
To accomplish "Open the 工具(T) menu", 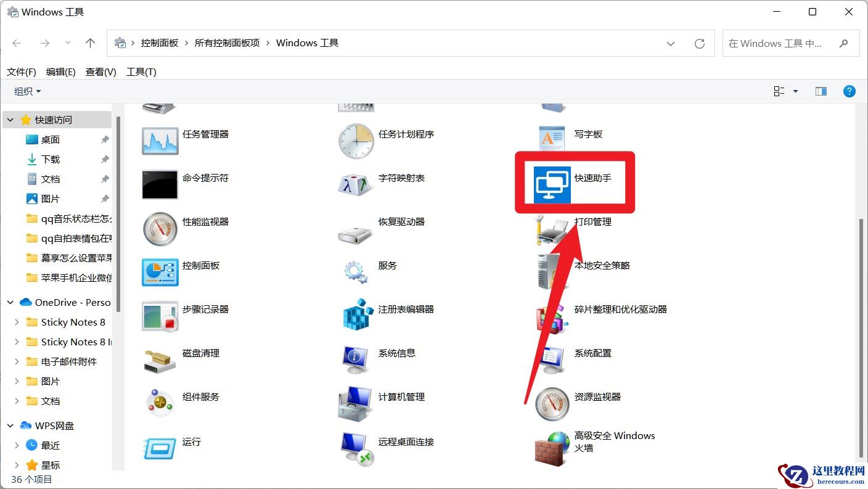I will [x=141, y=72].
